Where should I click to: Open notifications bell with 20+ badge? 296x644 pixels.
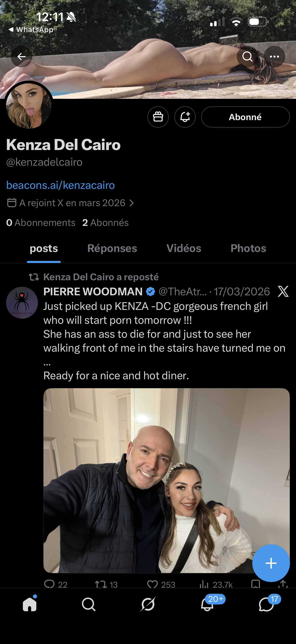pos(207,604)
